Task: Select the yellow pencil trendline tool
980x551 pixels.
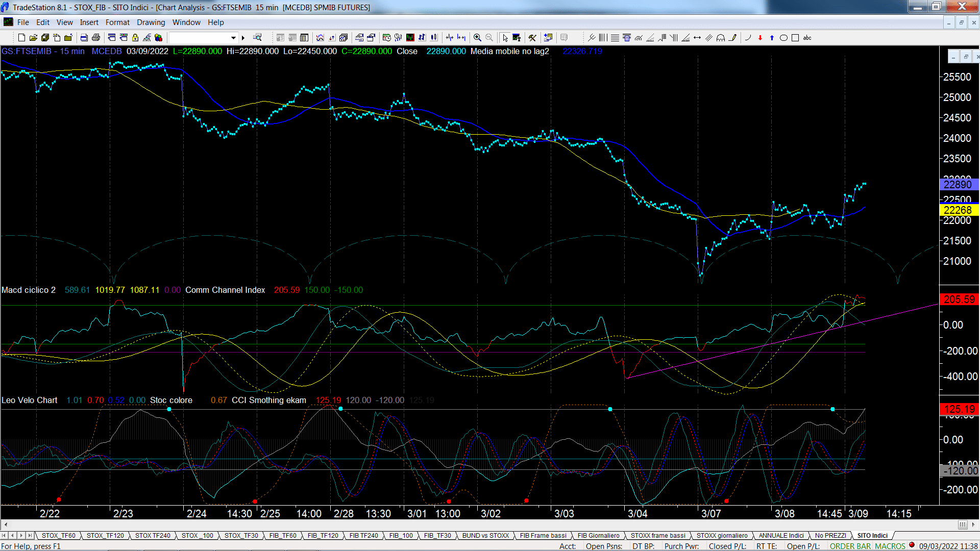Action: (732, 38)
